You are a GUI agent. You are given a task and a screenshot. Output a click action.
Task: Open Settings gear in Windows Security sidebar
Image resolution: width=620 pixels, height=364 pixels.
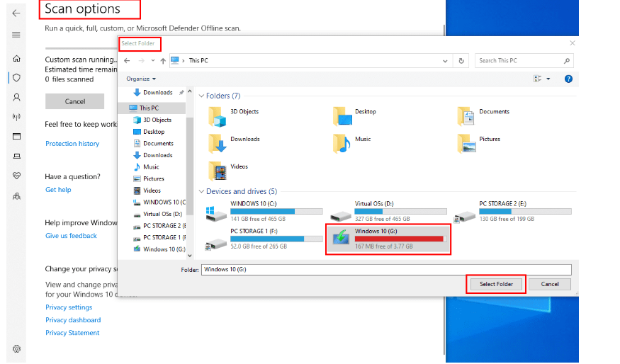(16, 348)
